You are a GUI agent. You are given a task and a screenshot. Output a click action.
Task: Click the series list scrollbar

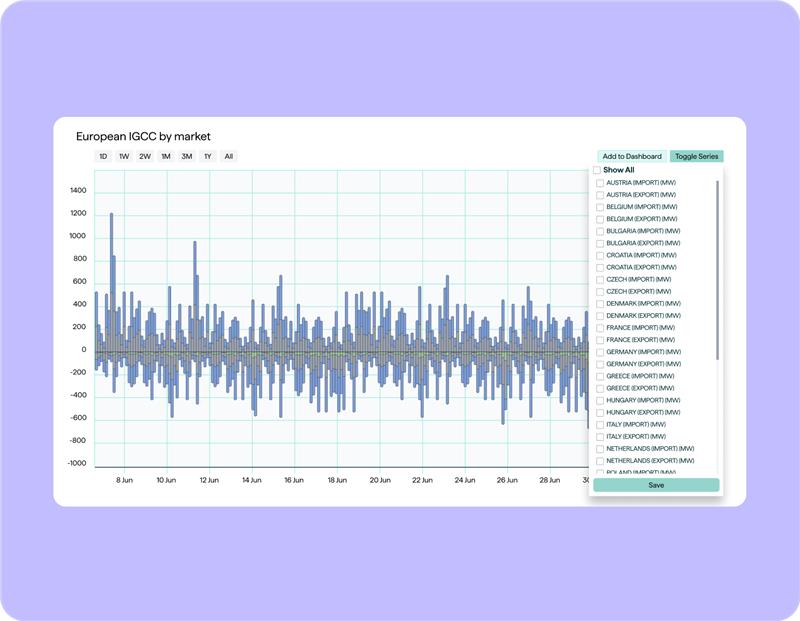(x=717, y=270)
